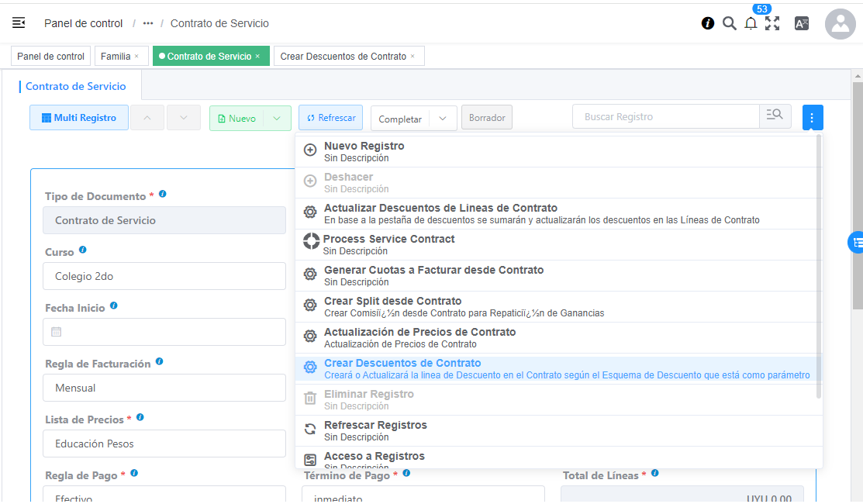The height and width of the screenshot is (504, 863).
Task: Open advanced search beside Buscar Registro
Action: click(x=775, y=114)
